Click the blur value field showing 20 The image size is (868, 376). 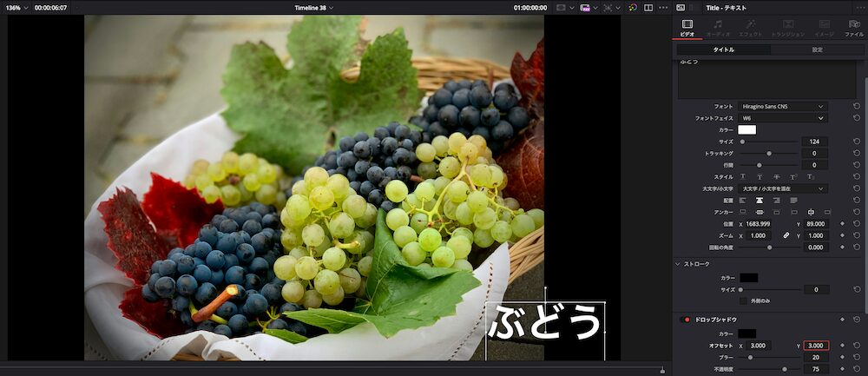[x=815, y=357]
